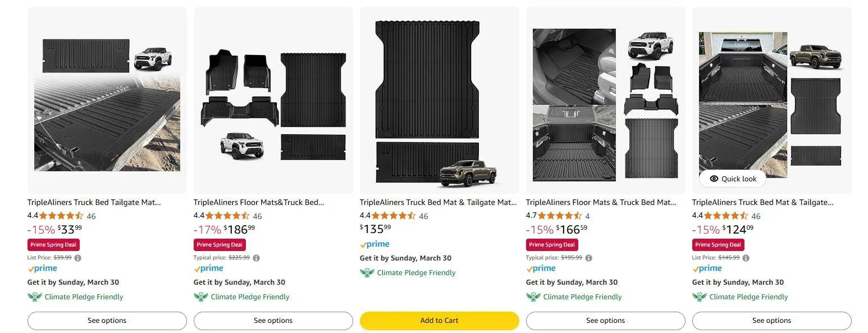This screenshot has height=333, width=868.
Task: Click Climate Pledge Friendly link under $166.59 item
Action: tap(582, 297)
